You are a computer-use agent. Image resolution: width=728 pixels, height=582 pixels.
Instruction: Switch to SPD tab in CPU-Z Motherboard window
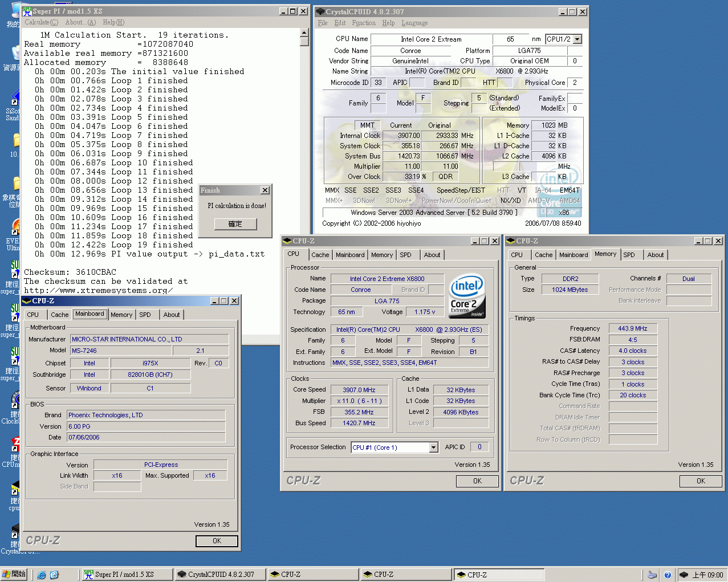point(145,315)
